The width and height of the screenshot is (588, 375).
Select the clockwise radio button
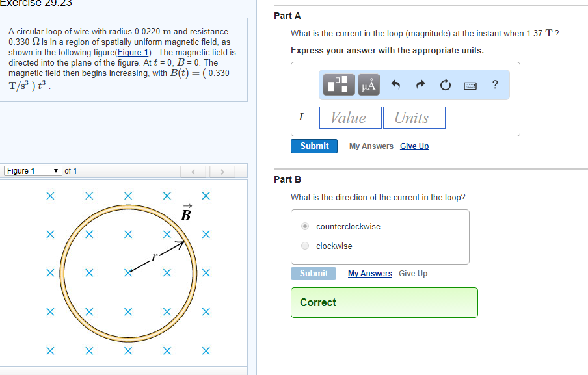304,245
